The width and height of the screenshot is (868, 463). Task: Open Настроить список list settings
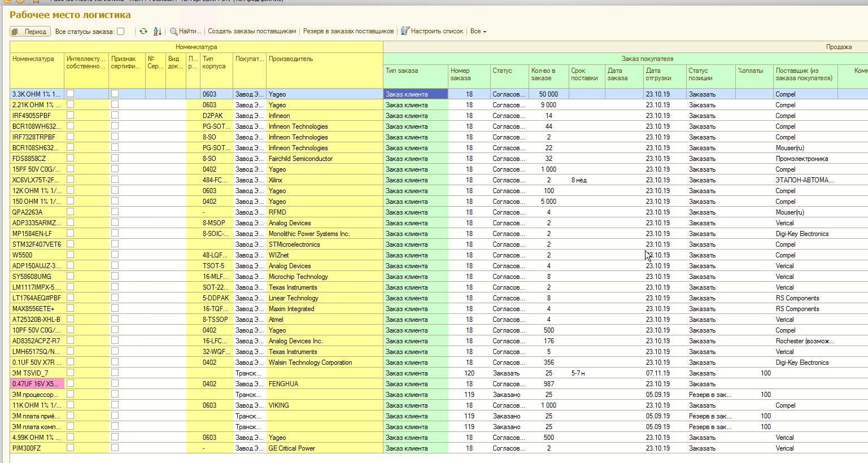(432, 32)
